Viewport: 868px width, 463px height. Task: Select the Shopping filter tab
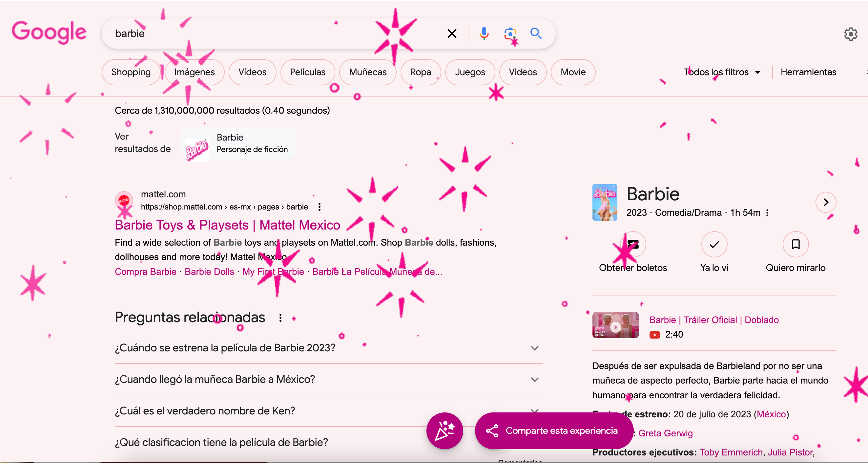[131, 72]
